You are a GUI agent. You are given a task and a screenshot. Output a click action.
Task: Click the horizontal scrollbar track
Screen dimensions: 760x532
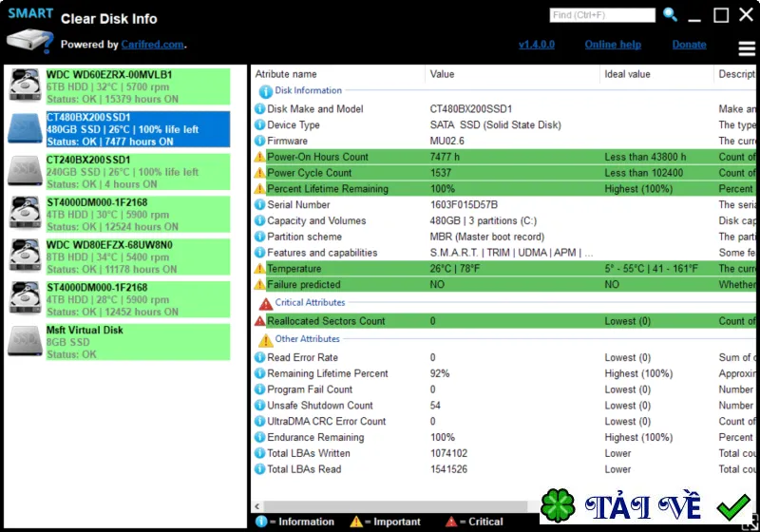[395, 506]
